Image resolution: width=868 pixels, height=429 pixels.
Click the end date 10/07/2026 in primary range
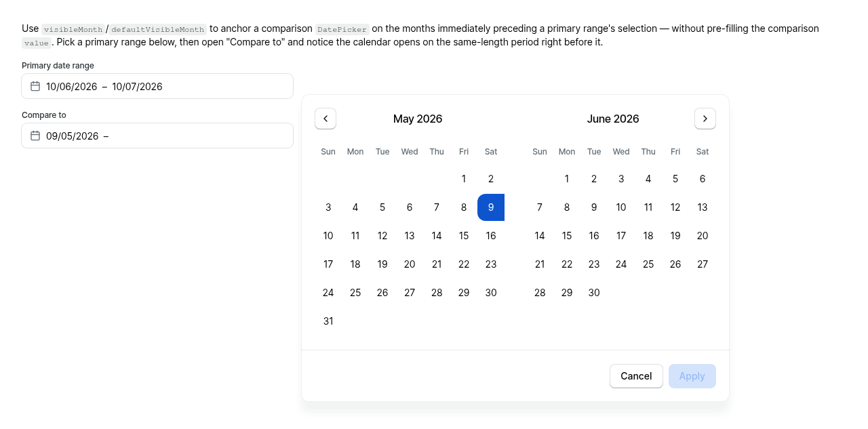[x=137, y=87]
